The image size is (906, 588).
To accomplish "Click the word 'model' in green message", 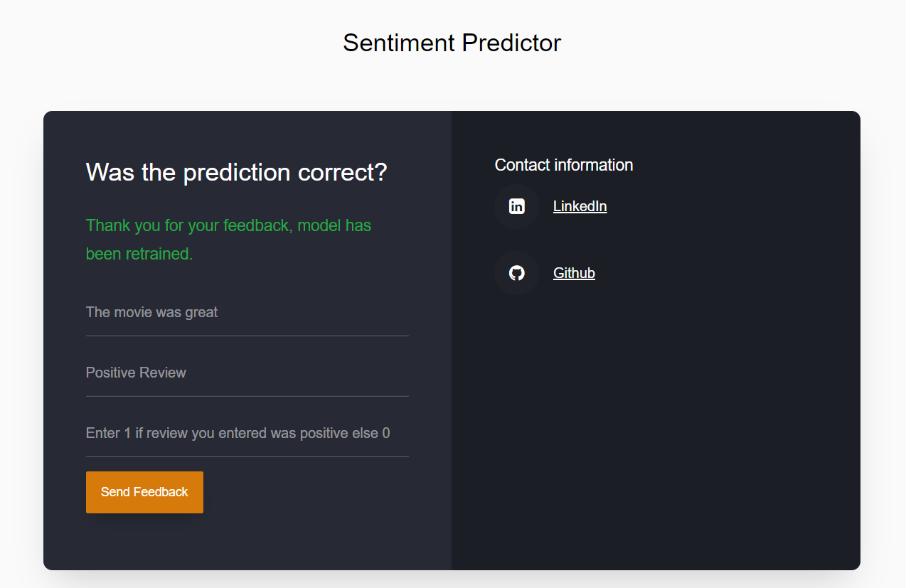I will (x=319, y=226).
